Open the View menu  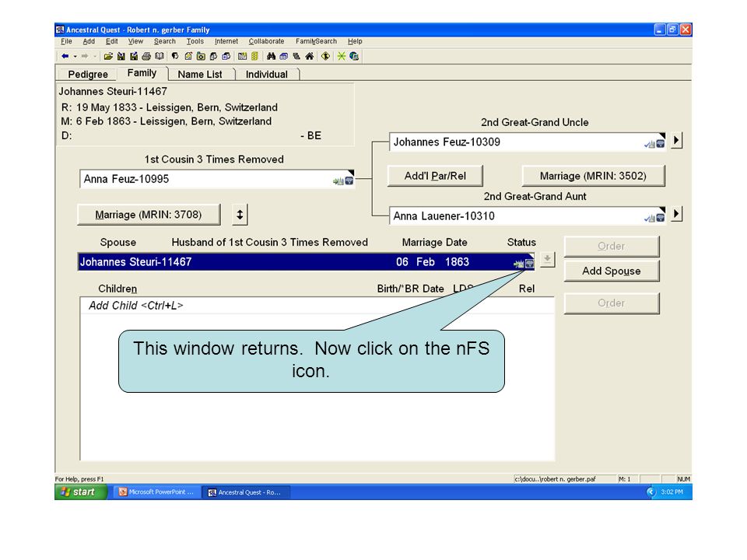(135, 41)
